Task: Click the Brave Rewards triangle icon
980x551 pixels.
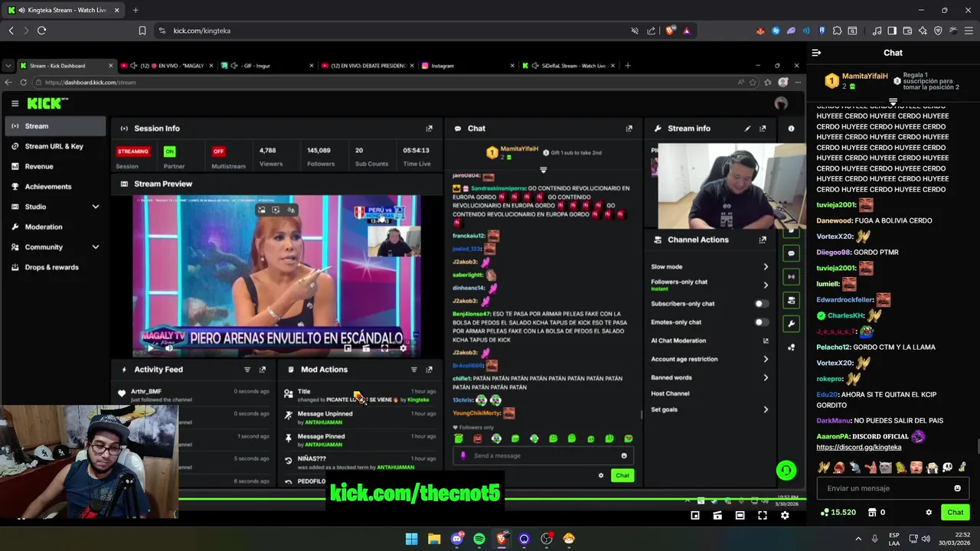Action: (686, 31)
